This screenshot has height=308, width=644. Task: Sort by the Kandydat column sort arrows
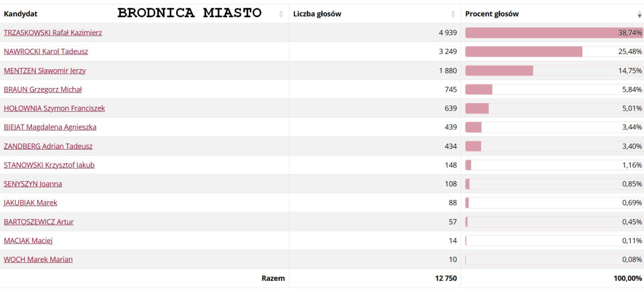tap(281, 14)
